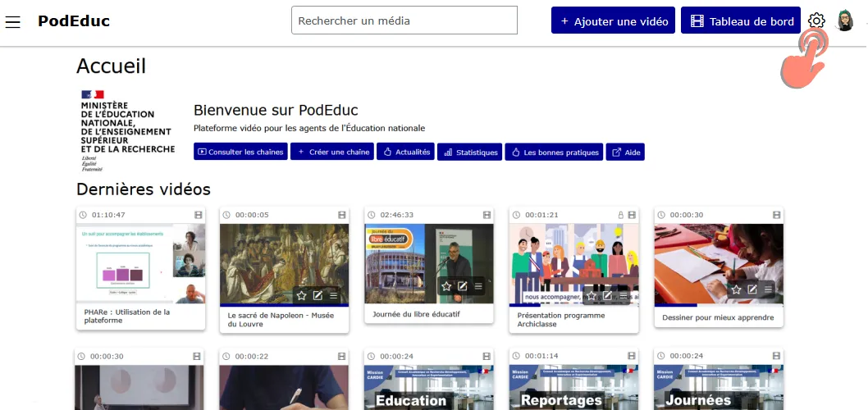Open options menu on Napoleon video card
868x410 pixels.
point(333,295)
